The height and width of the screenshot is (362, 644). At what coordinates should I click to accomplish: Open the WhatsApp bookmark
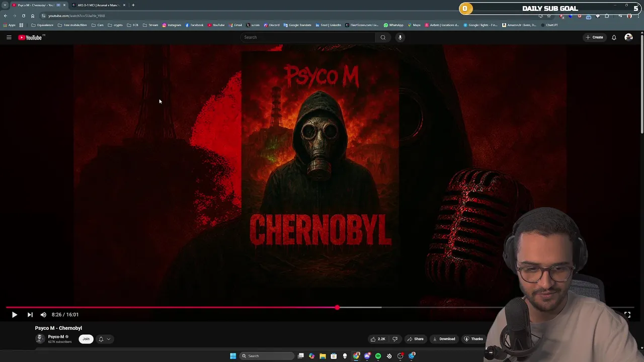(x=393, y=25)
